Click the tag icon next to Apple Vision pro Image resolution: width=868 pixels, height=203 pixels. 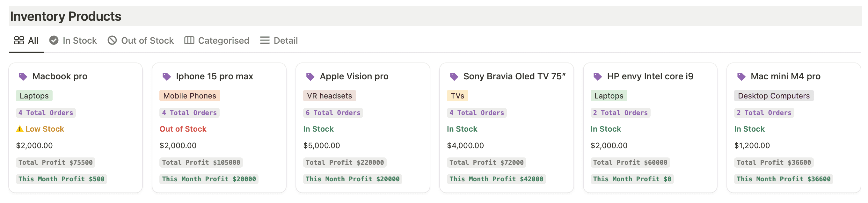[310, 77]
